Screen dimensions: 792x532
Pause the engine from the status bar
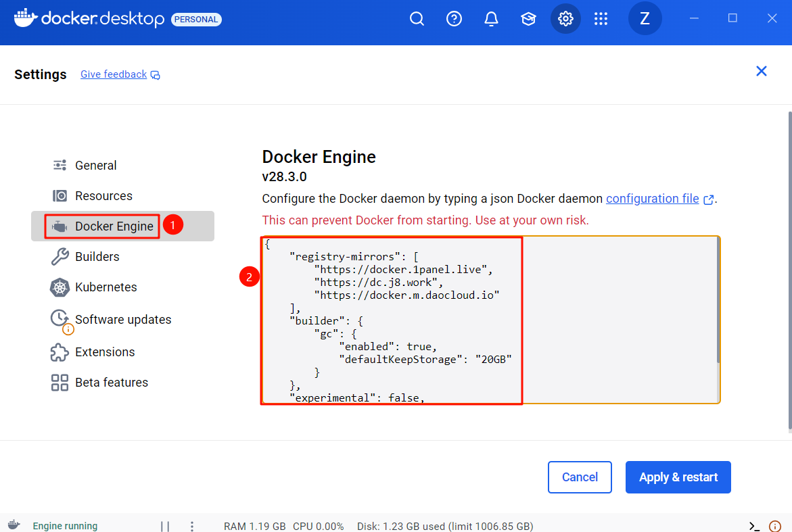pos(165,526)
